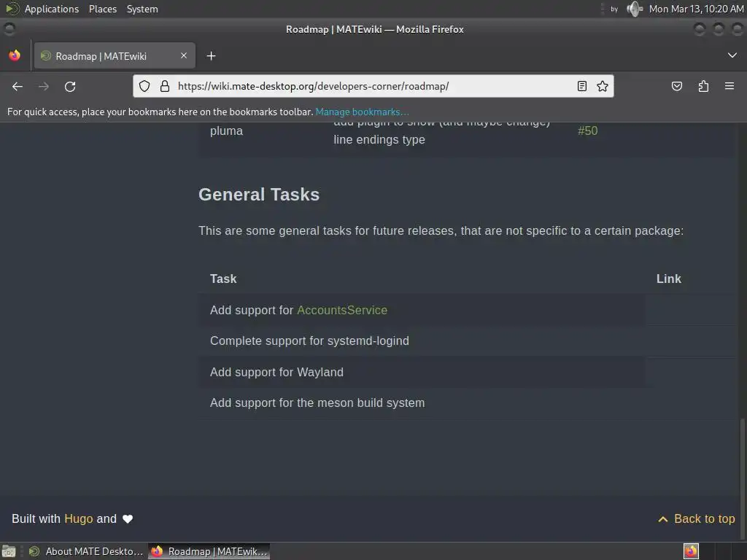
Task: Switch to About MATE Desktop taskbar window
Action: pyautogui.click(x=86, y=551)
